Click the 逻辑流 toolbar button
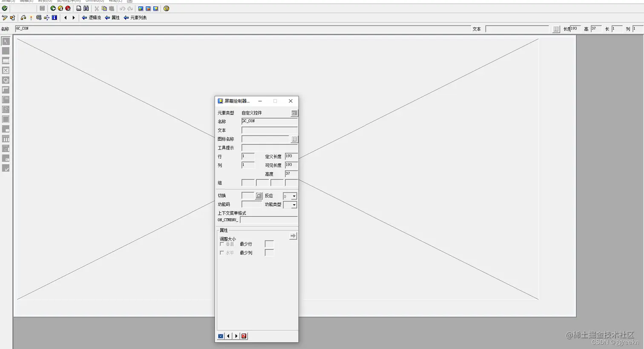This screenshot has height=349, width=644. pyautogui.click(x=91, y=17)
